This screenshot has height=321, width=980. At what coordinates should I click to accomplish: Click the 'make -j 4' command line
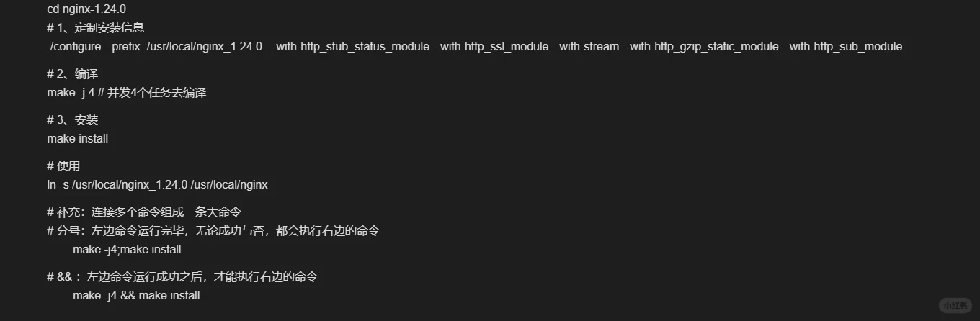[127, 93]
